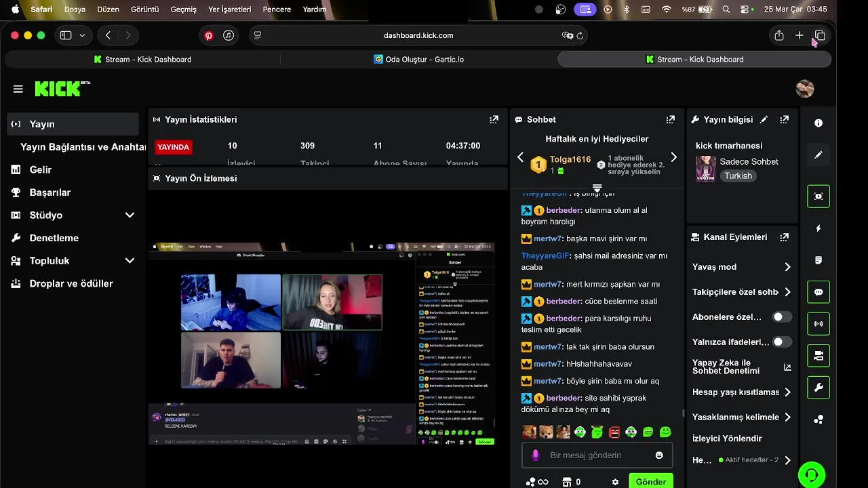Click in the Bir mesaj gönderin input
The height and width of the screenshot is (488, 868).
click(x=597, y=455)
